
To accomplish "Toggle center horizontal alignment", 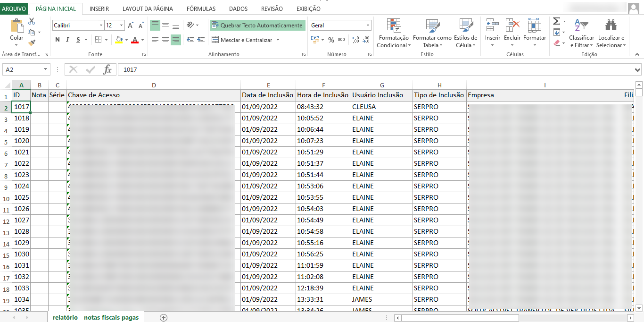I will [x=165, y=40].
